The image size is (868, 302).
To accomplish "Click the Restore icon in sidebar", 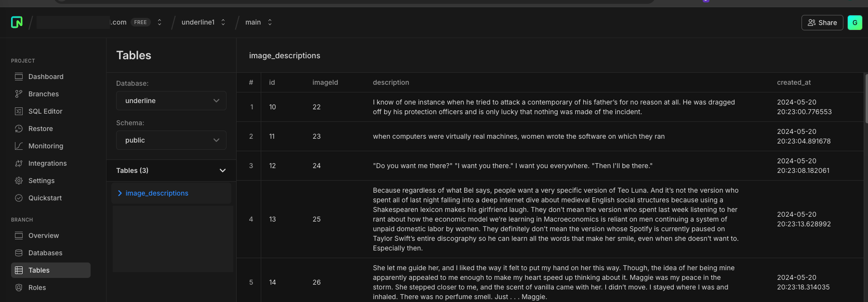I will point(19,129).
